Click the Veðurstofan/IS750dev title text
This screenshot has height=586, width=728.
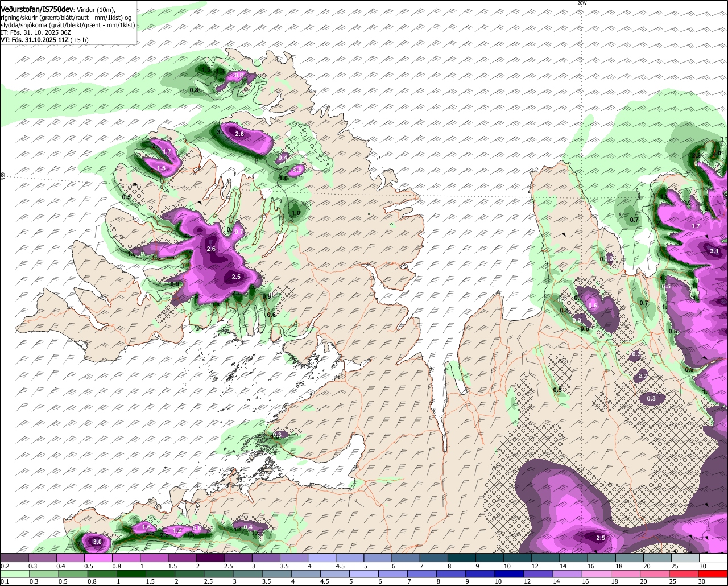37,9
